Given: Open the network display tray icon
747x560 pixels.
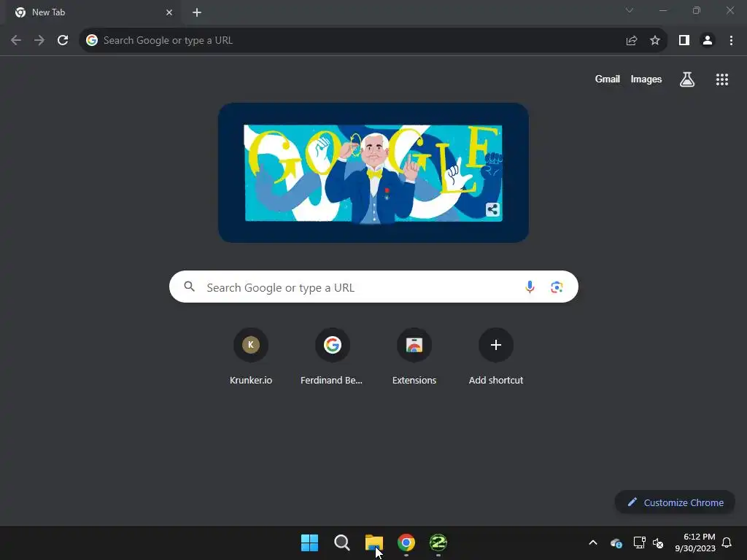Looking at the screenshot, I should coord(639,542).
